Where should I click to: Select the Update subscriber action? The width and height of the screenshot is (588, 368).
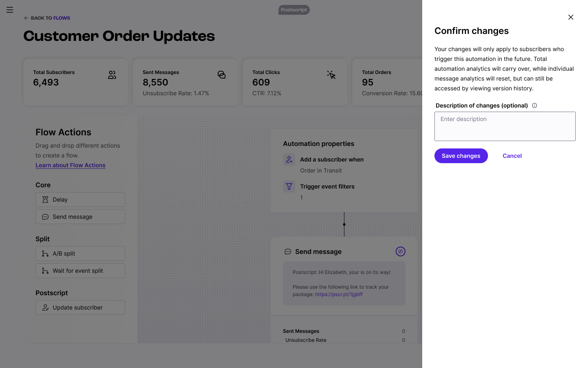[x=80, y=307]
